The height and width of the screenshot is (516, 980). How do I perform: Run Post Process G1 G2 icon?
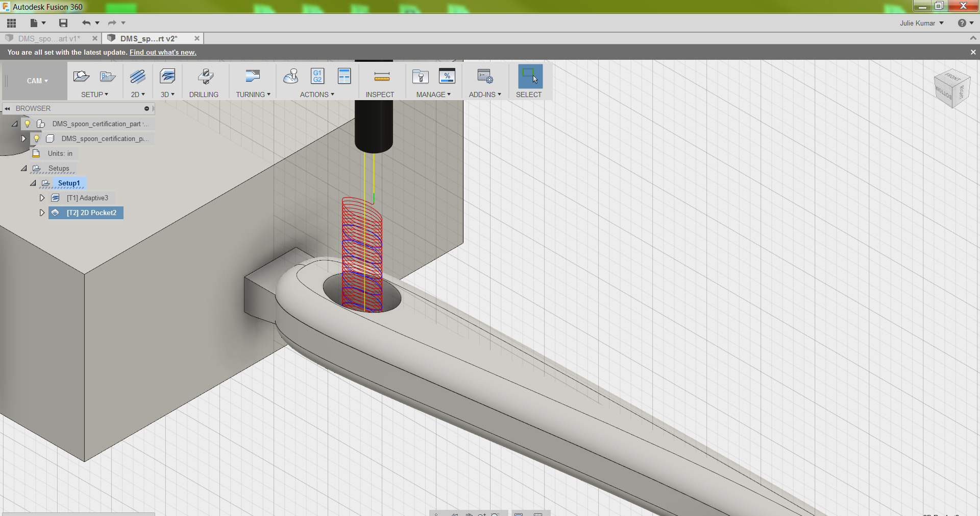click(x=317, y=77)
